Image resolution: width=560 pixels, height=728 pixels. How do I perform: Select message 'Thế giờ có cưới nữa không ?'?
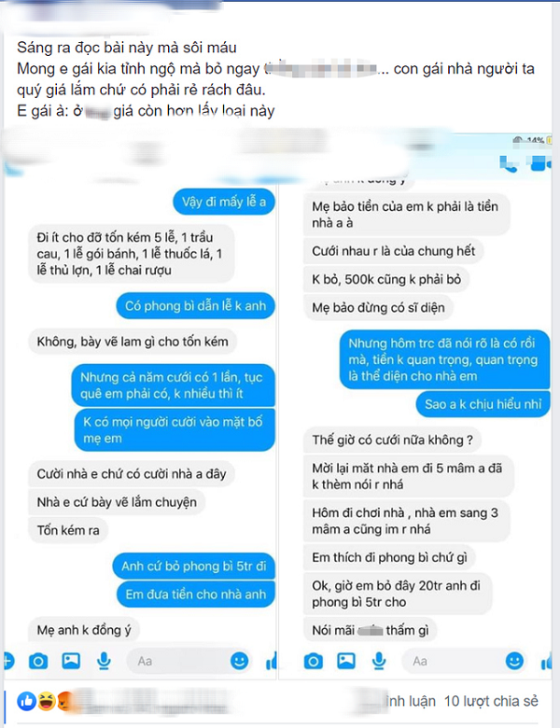tap(392, 440)
